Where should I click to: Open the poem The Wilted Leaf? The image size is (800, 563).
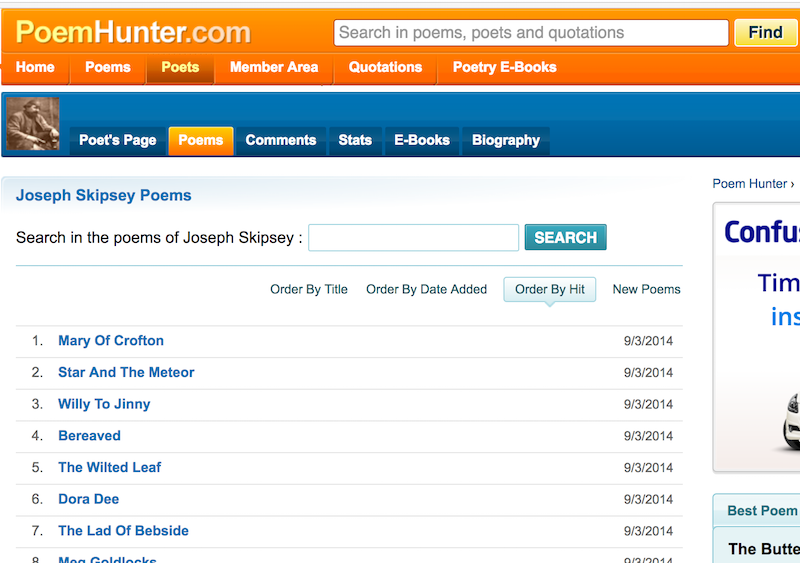coord(109,467)
